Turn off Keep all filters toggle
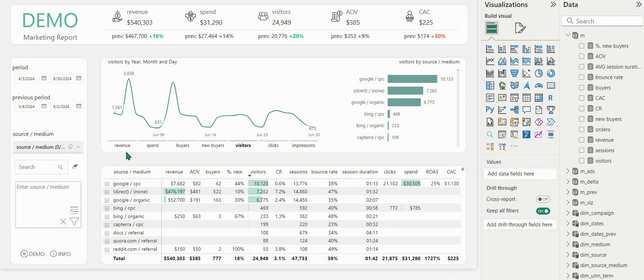The height and width of the screenshot is (280, 644). tap(543, 211)
